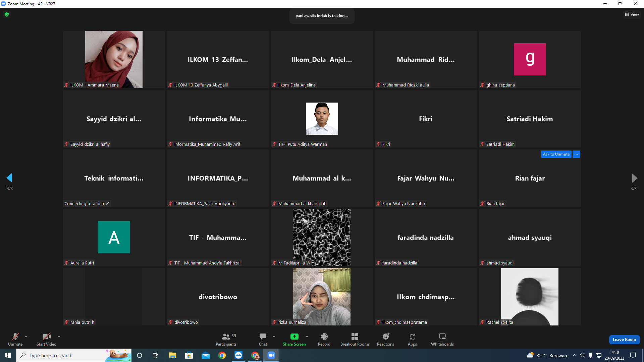Open Whiteboards

point(442,339)
